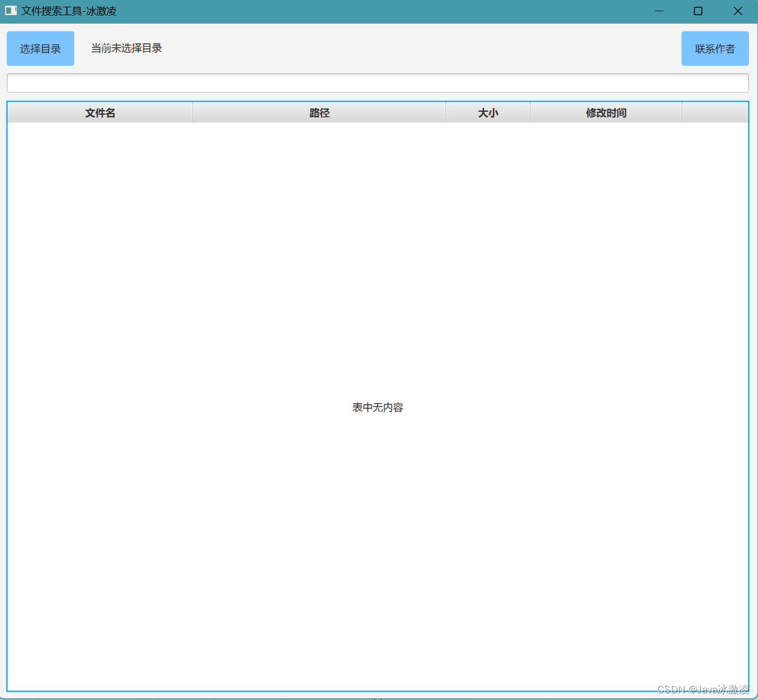Sort by 路径 column header

click(319, 112)
